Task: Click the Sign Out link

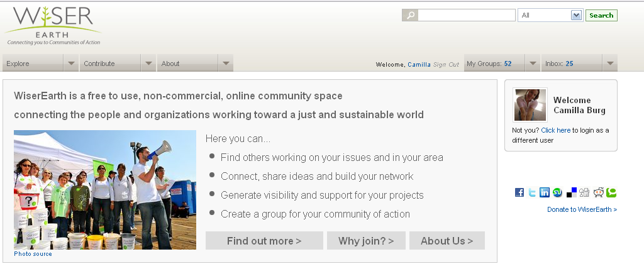Action: [446, 65]
